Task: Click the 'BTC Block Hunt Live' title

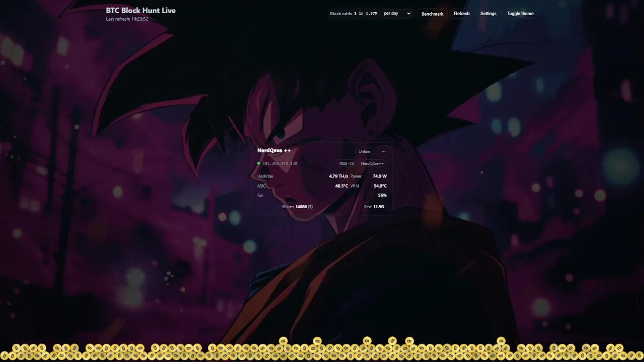Action: [141, 10]
